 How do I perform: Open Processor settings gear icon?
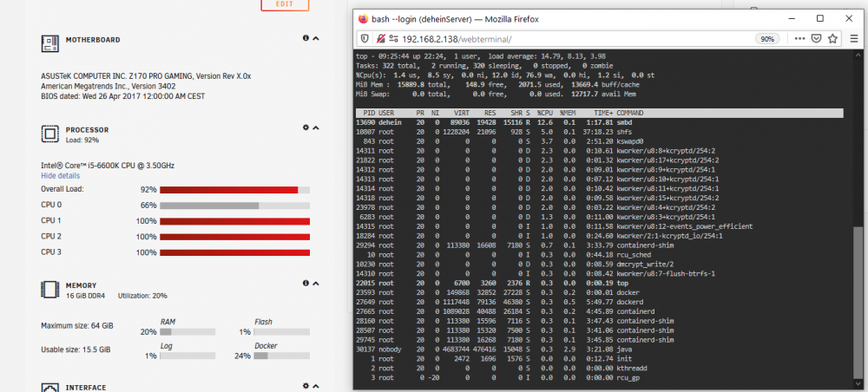point(306,127)
